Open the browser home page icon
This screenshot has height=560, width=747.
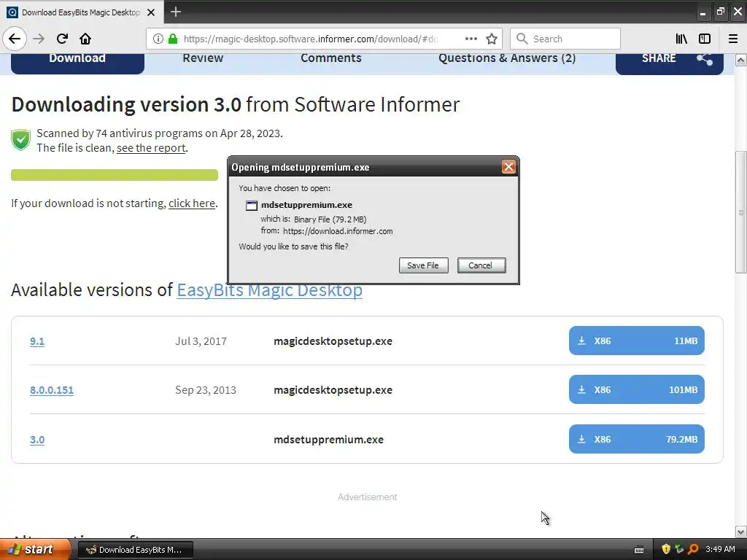pyautogui.click(x=85, y=39)
